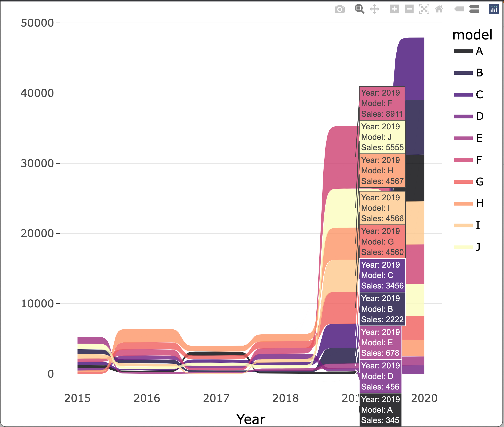Click the Model E Sales 678 tooltip
The width and height of the screenshot is (504, 427).
(x=380, y=342)
